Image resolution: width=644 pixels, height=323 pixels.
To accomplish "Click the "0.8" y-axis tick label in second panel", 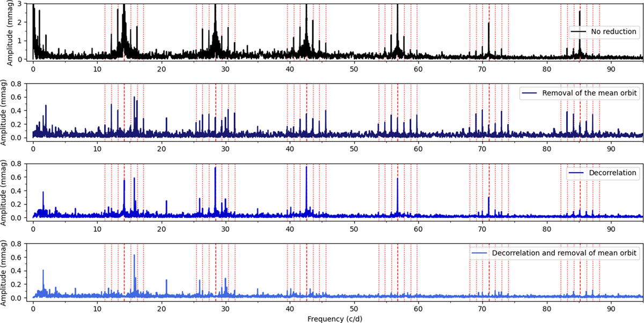I will [x=21, y=84].
